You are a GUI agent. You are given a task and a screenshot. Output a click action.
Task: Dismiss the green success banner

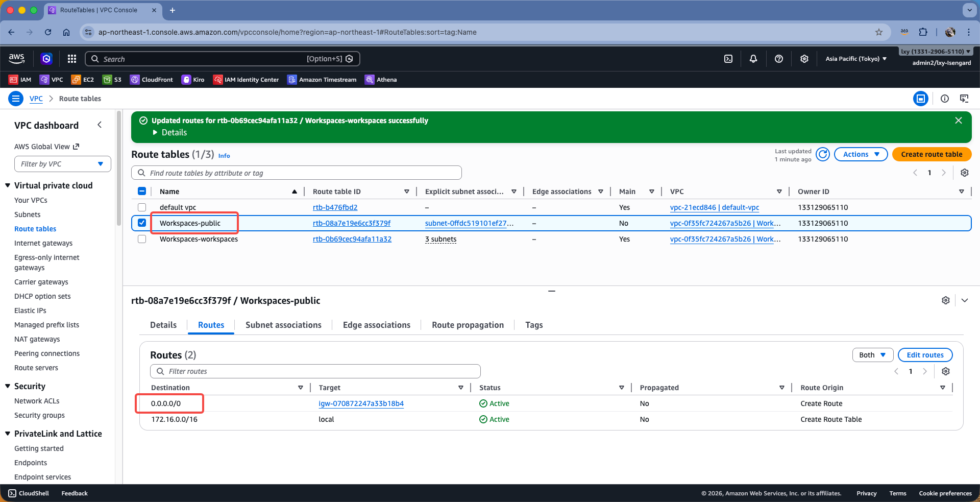[958, 121]
